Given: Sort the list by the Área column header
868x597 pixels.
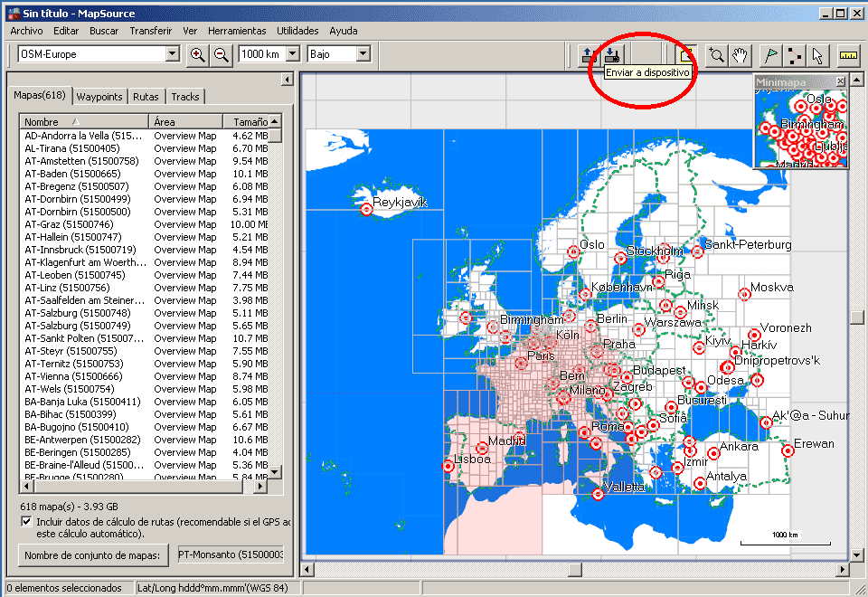Looking at the screenshot, I should (x=186, y=121).
